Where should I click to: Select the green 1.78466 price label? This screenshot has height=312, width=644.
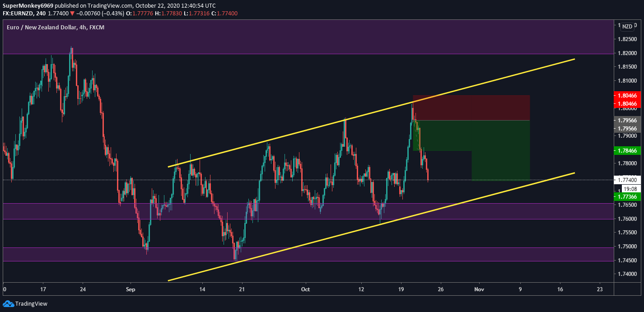tap(627, 150)
